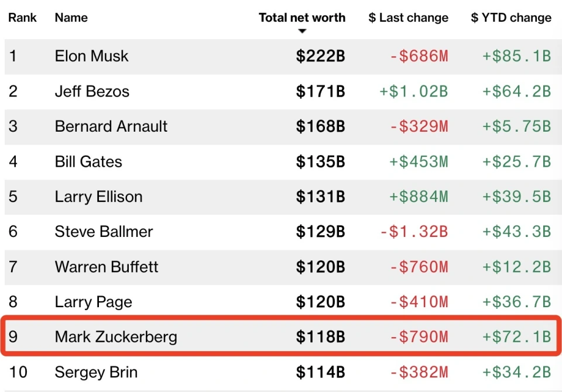562x392 pixels.
Task: Sort by Total net worth column
Action: 302,18
